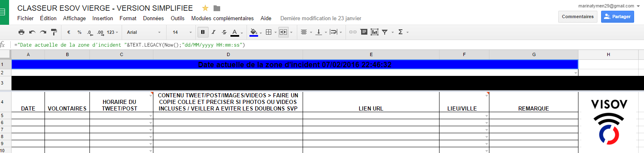Click the Partager button

coord(618,16)
